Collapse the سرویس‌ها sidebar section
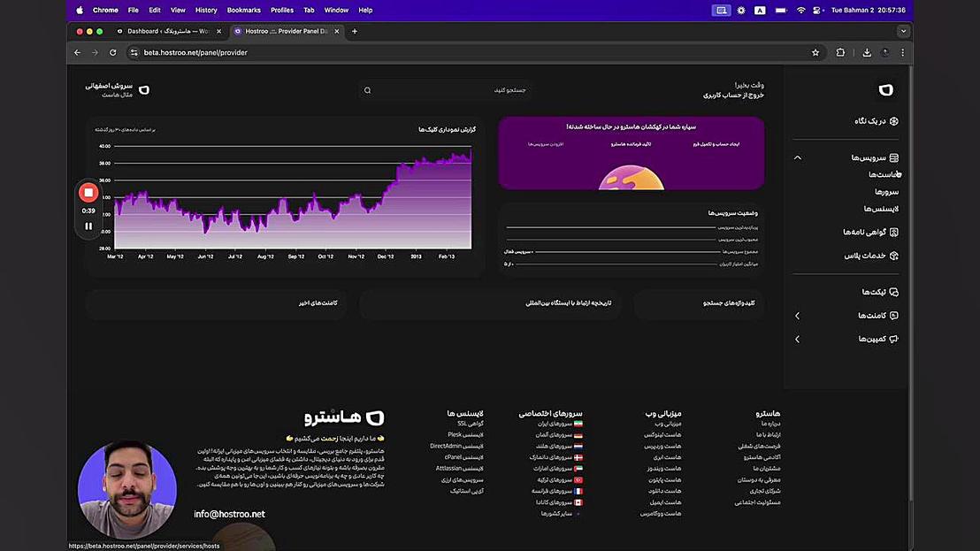The width and height of the screenshot is (980, 551). [798, 158]
